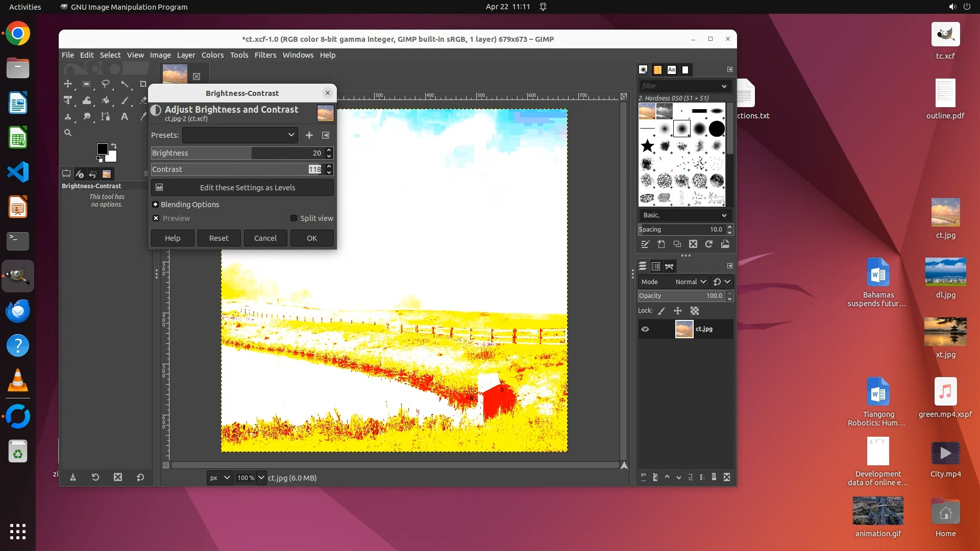Click the Paths tab icon in the layers dock
The width and height of the screenshot is (980, 551).
[669, 266]
